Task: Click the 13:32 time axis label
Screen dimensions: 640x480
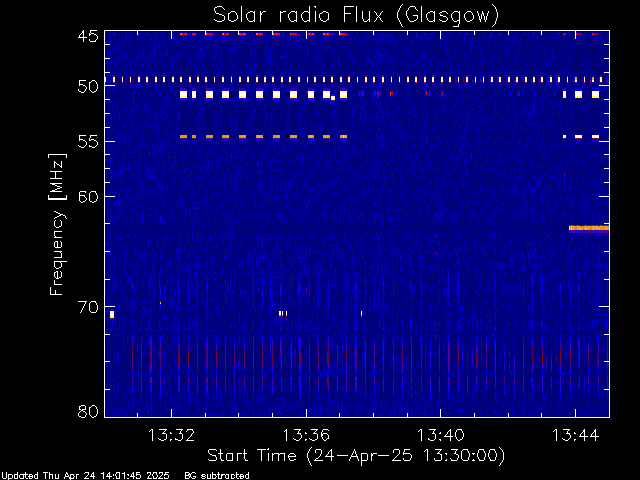Action: pos(171,435)
